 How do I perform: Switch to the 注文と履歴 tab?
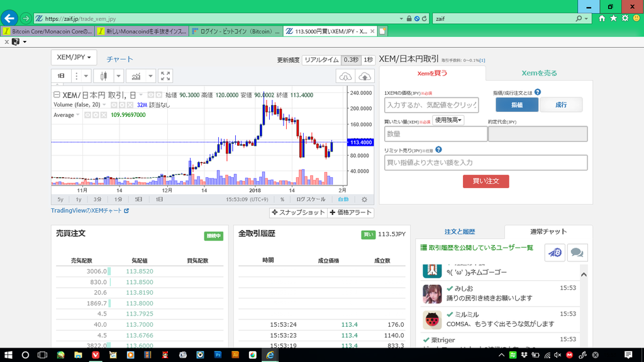pyautogui.click(x=460, y=232)
